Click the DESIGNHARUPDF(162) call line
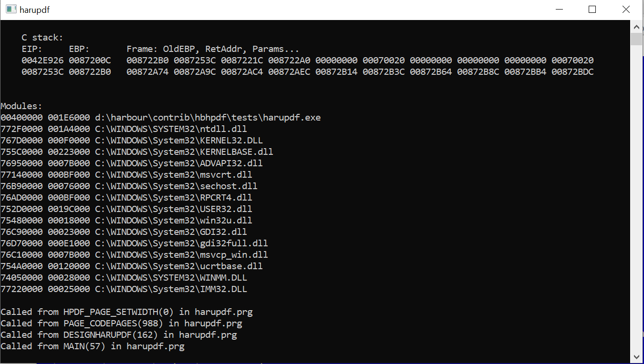 click(x=119, y=335)
